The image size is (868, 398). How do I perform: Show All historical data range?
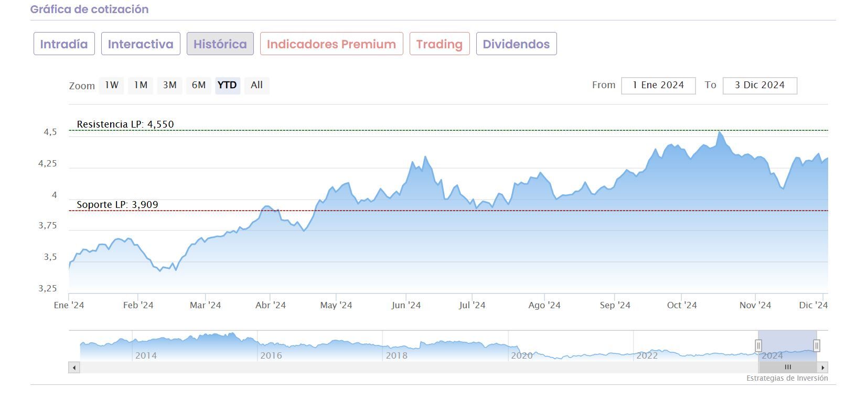click(256, 85)
